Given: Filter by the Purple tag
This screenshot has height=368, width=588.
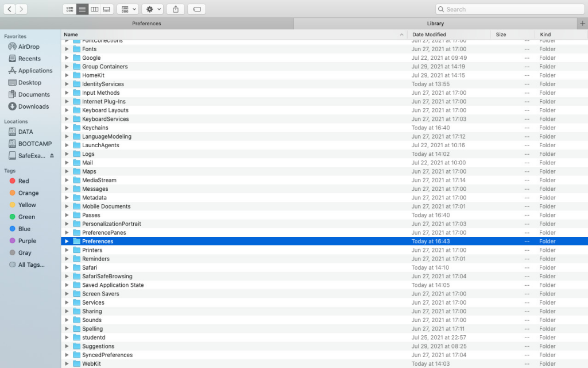Looking at the screenshot, I should pyautogui.click(x=27, y=241).
